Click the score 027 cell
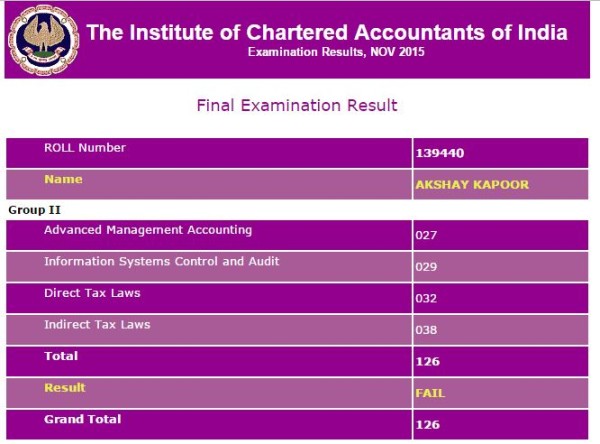 click(426, 237)
